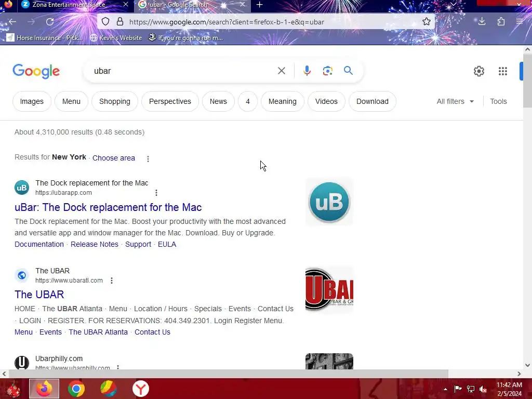Open Google quick settings gear
The width and height of the screenshot is (532, 399).
[x=478, y=71]
